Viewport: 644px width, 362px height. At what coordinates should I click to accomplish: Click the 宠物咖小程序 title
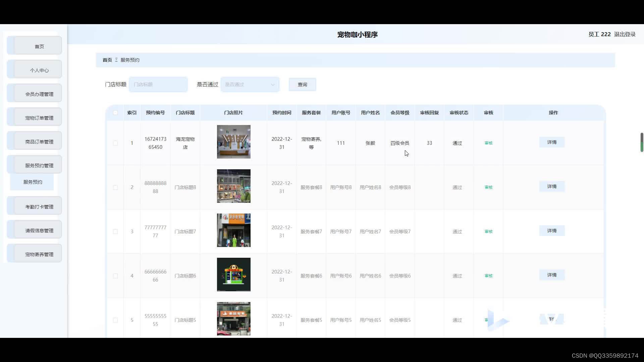[x=357, y=35]
